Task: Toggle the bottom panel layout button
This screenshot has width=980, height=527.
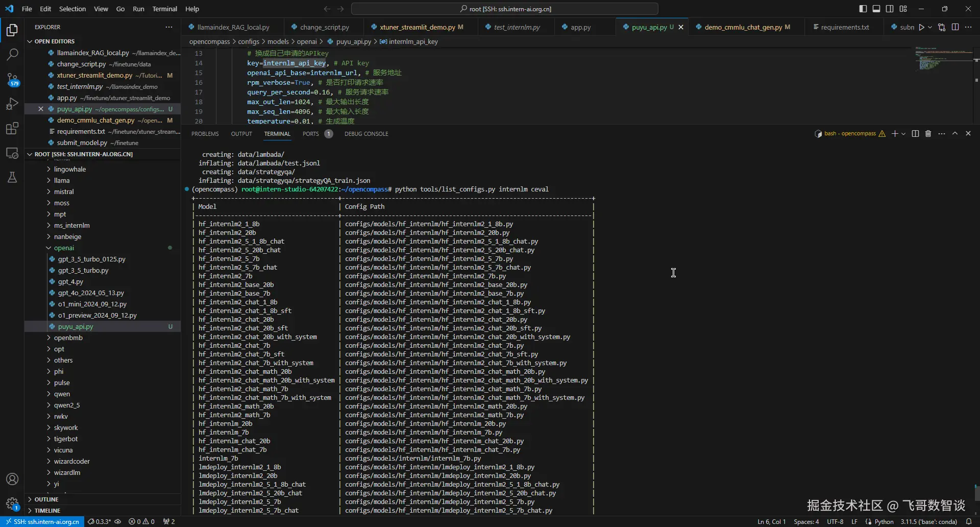Action: point(876,9)
